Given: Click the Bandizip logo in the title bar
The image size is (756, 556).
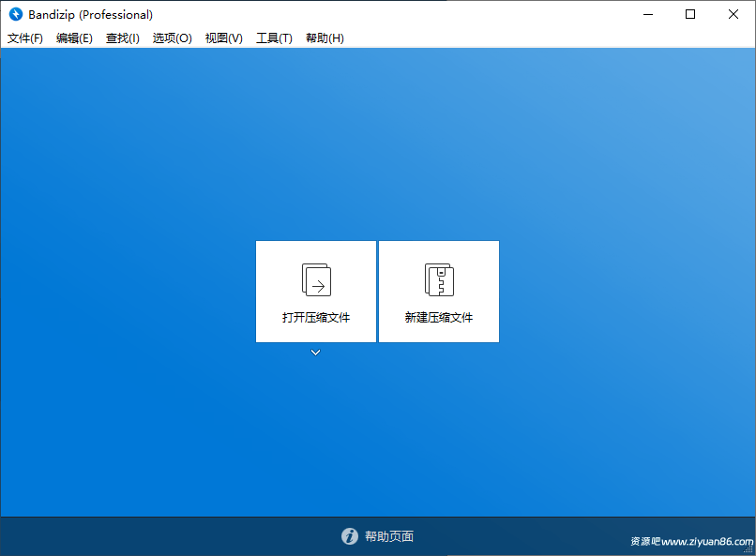Looking at the screenshot, I should [15, 14].
